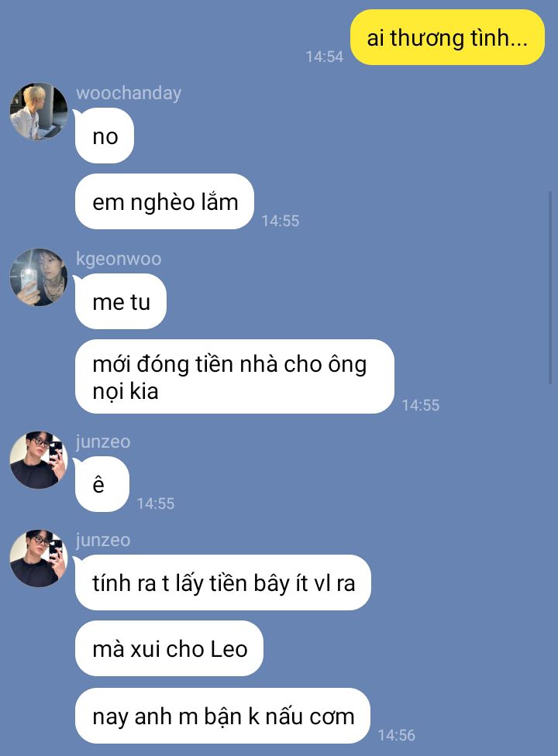Tap junzeo's avatar next to 'tính ra t lấy tiền'
The width and height of the screenshot is (558, 756).
point(39,558)
